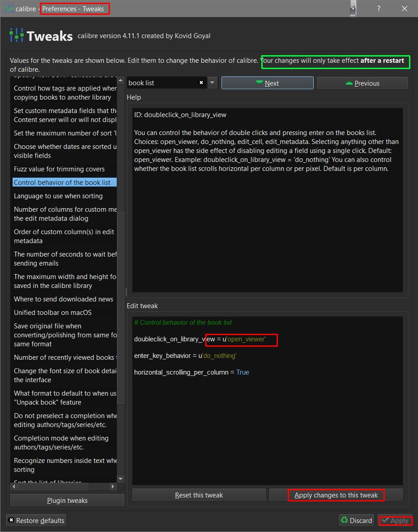418x532 pixels.
Task: Click the Tweaks equalizer icon in header
Action: point(17,35)
